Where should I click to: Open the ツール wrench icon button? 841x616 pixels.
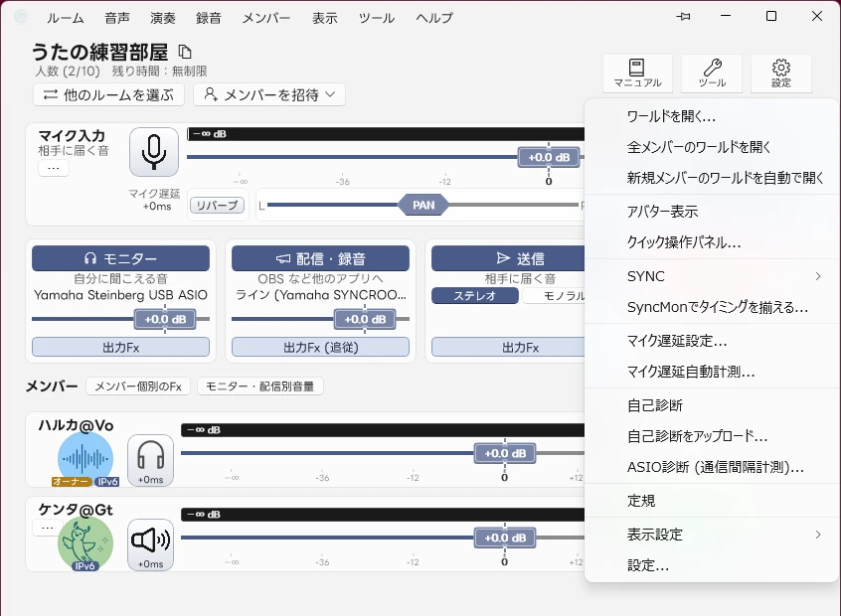[712, 74]
